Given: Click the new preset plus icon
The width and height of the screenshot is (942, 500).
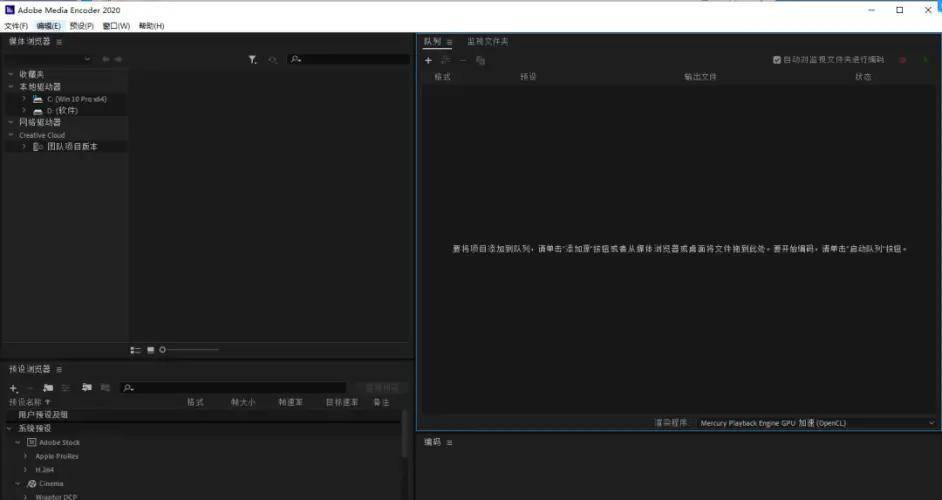Looking at the screenshot, I should tap(14, 388).
